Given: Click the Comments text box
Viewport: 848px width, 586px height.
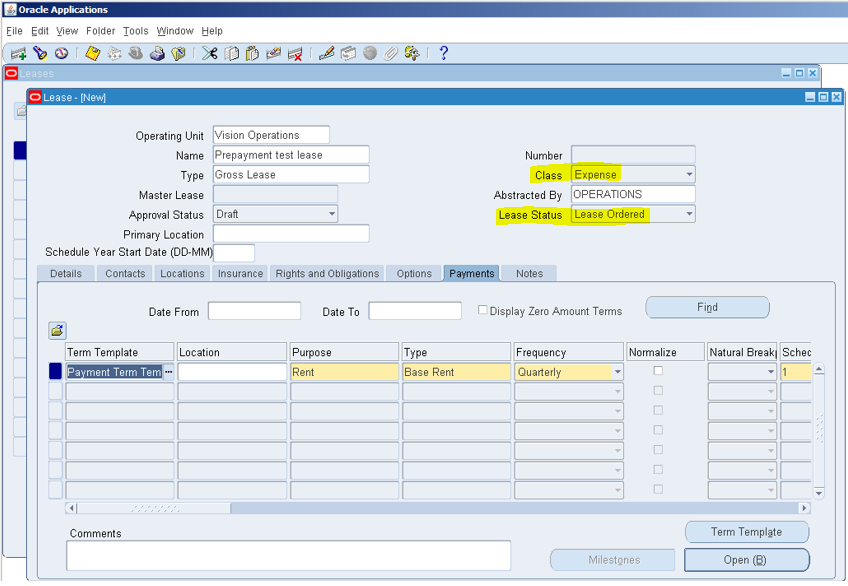Looking at the screenshot, I should tap(288, 555).
